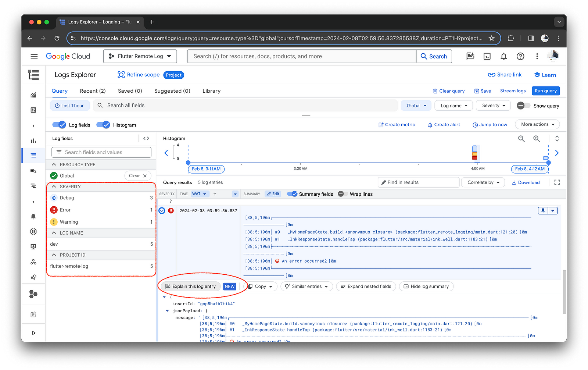Open the main navigation hamburger menu
Viewport: 588px width, 370px height.
pos(34,56)
